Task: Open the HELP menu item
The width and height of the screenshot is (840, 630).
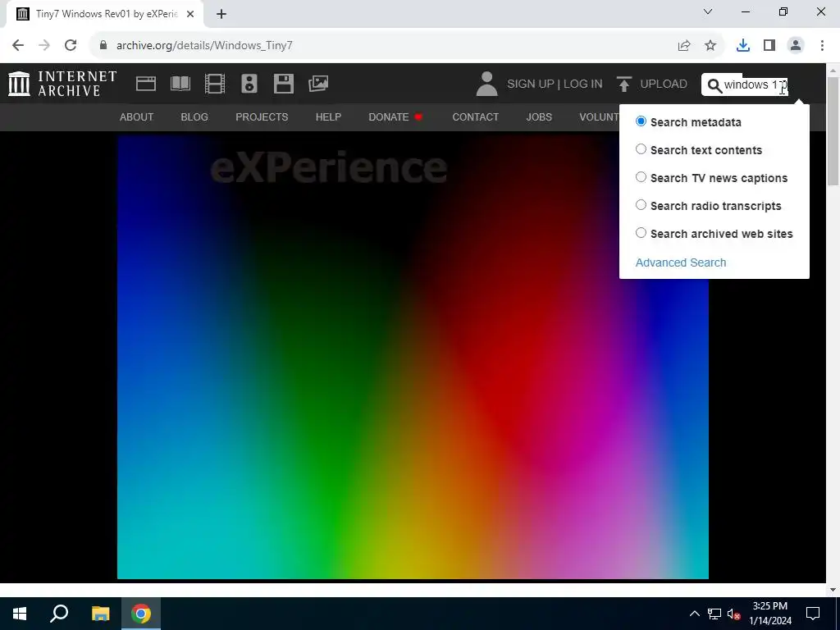Action: pyautogui.click(x=328, y=116)
